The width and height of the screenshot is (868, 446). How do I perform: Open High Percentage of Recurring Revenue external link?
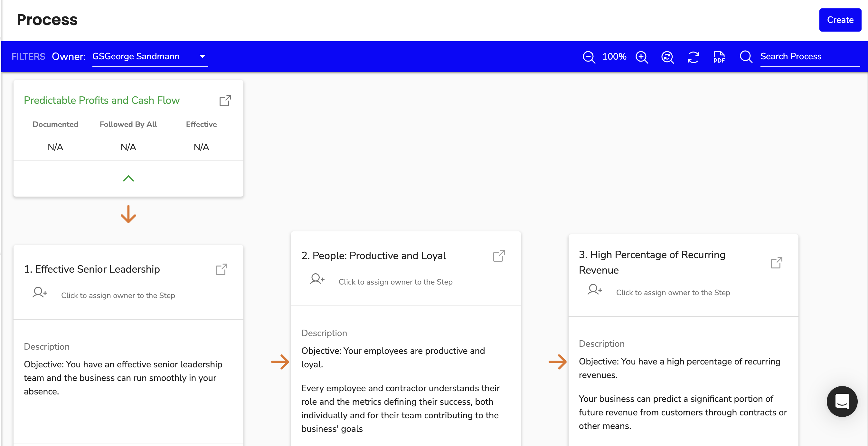776,262
